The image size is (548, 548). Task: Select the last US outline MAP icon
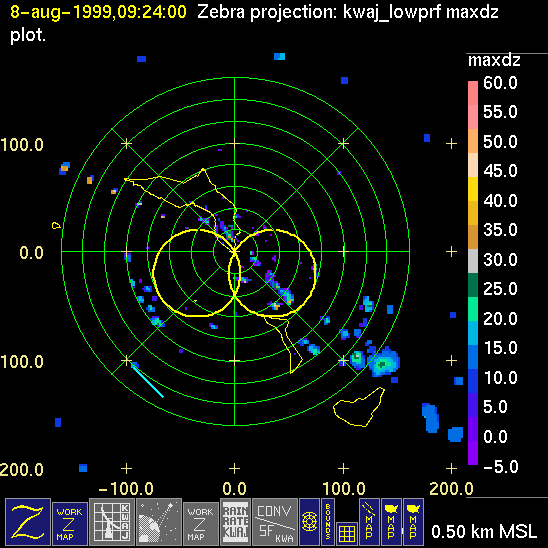[x=413, y=522]
